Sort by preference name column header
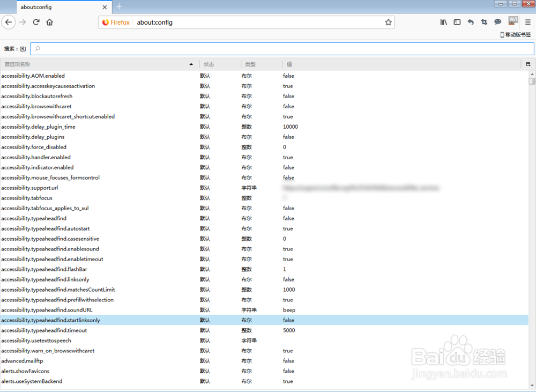The width and height of the screenshot is (536, 392). point(99,64)
